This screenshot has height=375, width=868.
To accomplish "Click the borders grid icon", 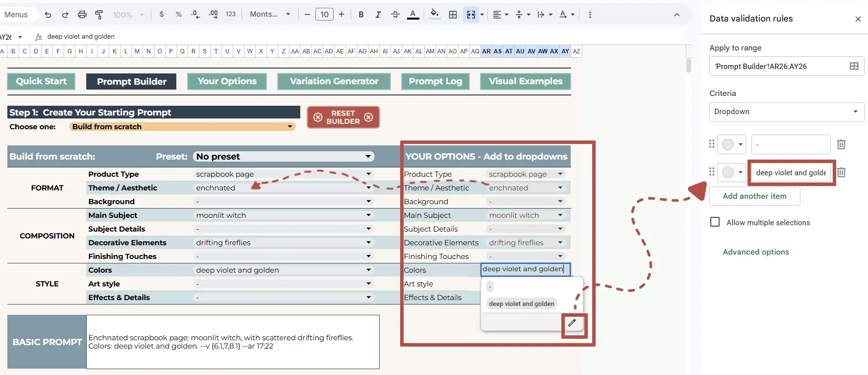I will tap(453, 15).
